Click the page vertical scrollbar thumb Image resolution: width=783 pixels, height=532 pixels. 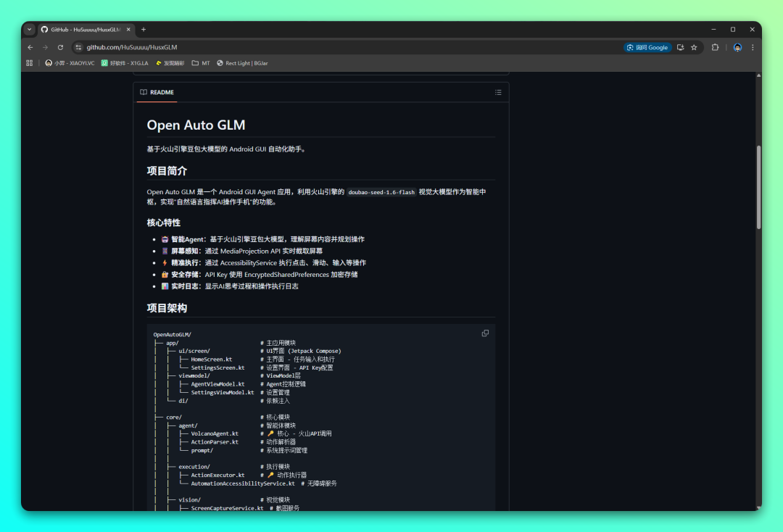758,187
